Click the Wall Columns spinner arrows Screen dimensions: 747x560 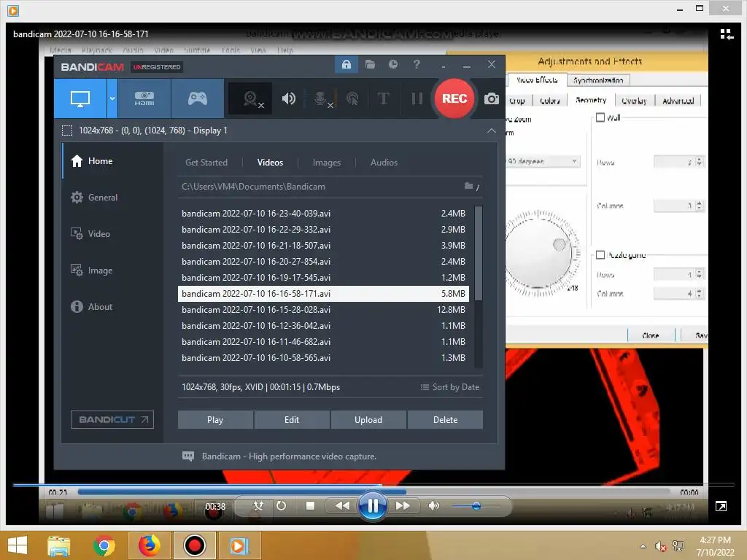(699, 205)
